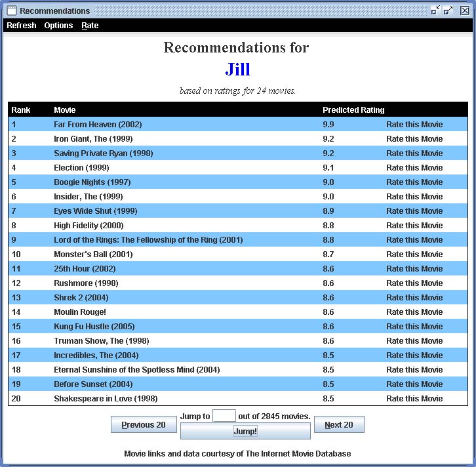Select High Fidelity (2000) title

click(x=89, y=226)
